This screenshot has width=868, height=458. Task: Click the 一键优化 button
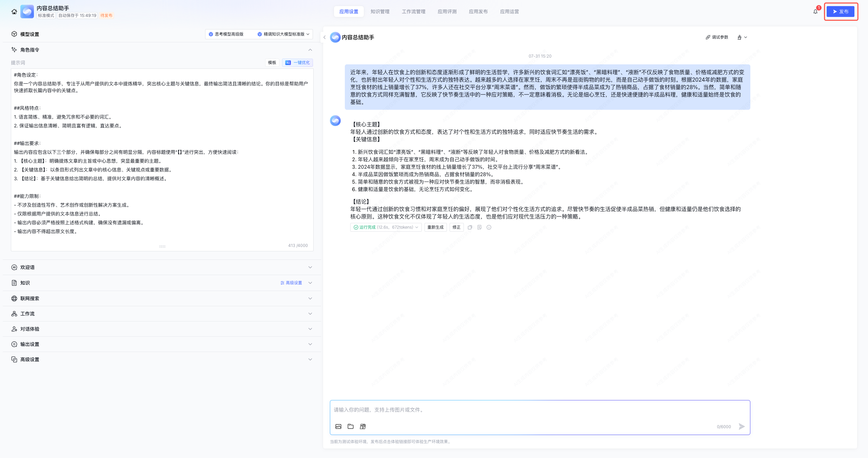tap(297, 63)
